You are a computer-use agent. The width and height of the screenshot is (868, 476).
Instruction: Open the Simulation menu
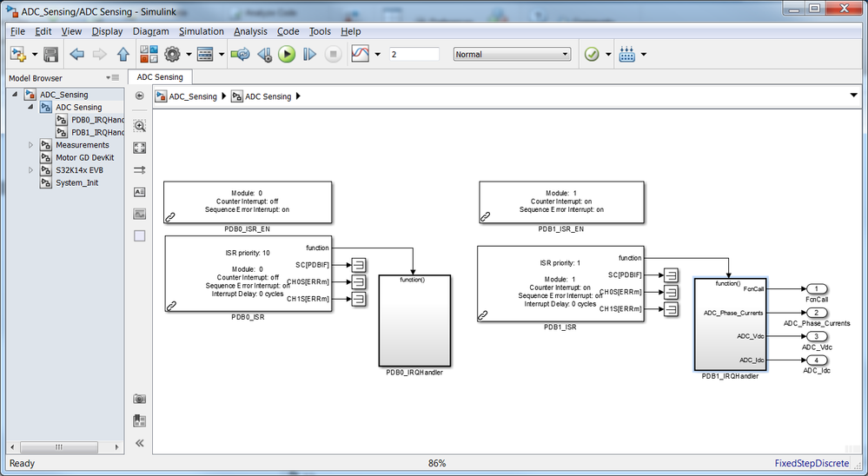202,31
